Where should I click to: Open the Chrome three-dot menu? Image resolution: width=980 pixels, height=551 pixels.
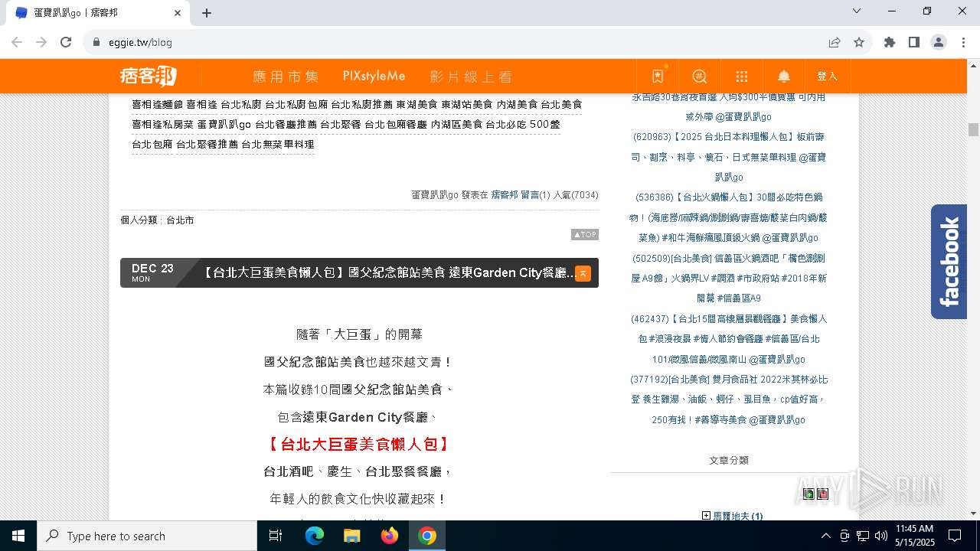tap(963, 42)
